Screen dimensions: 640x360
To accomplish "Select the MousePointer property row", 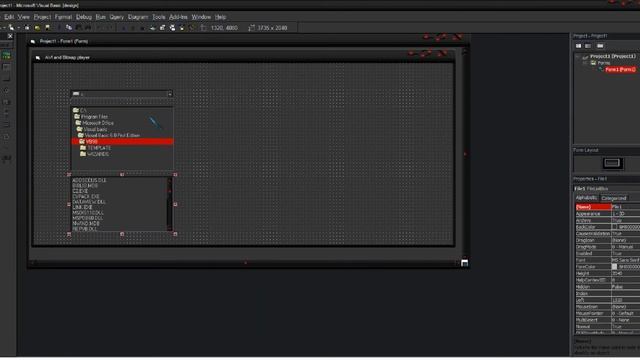I will click(607, 313).
